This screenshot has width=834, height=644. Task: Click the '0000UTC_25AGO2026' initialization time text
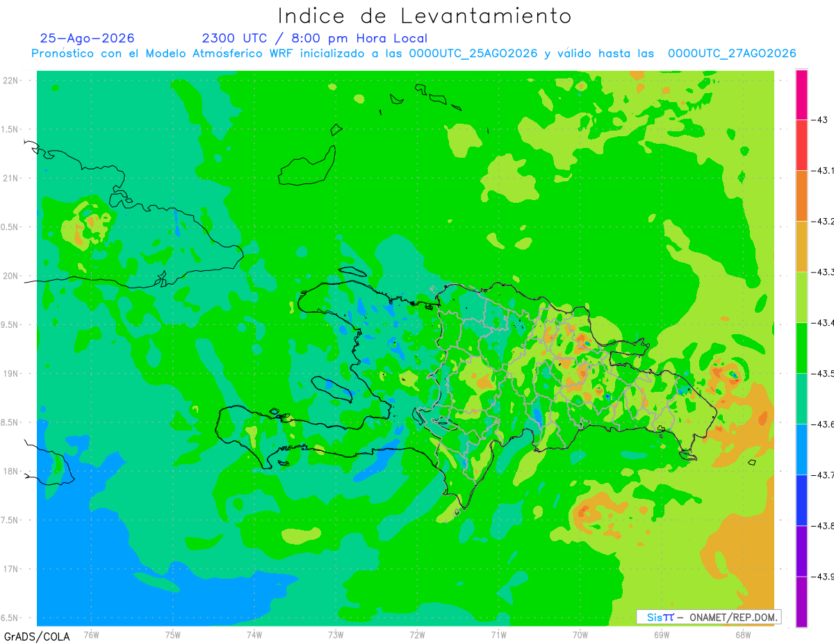click(x=473, y=53)
